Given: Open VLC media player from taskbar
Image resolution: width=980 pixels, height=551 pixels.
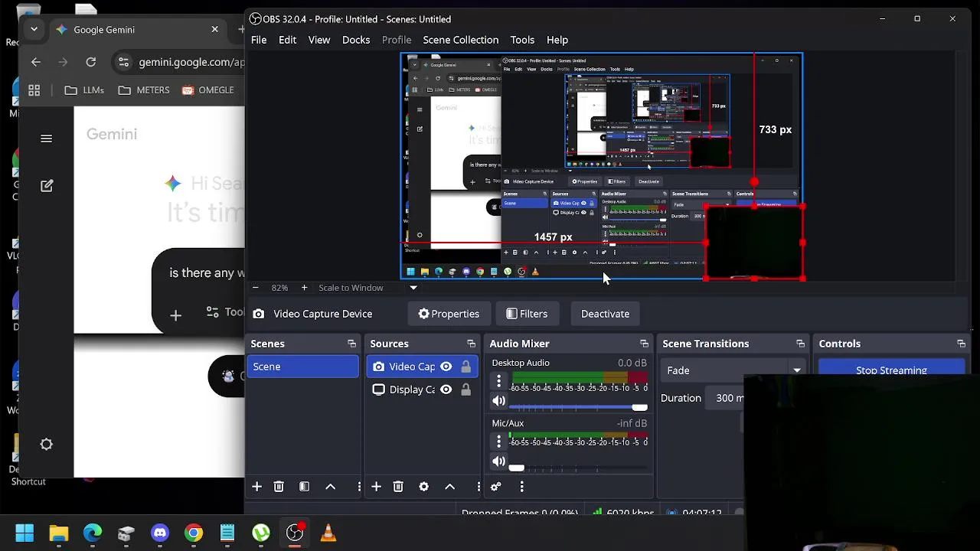Looking at the screenshot, I should point(328,533).
